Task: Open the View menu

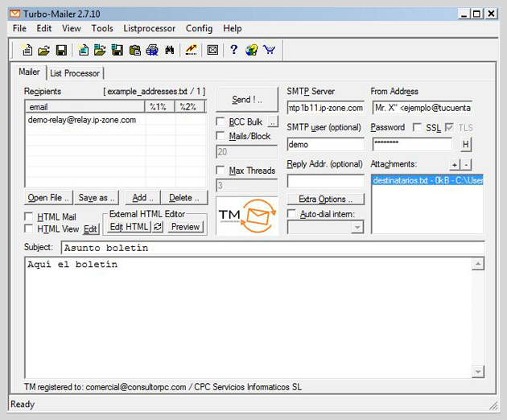Action: (x=72, y=28)
